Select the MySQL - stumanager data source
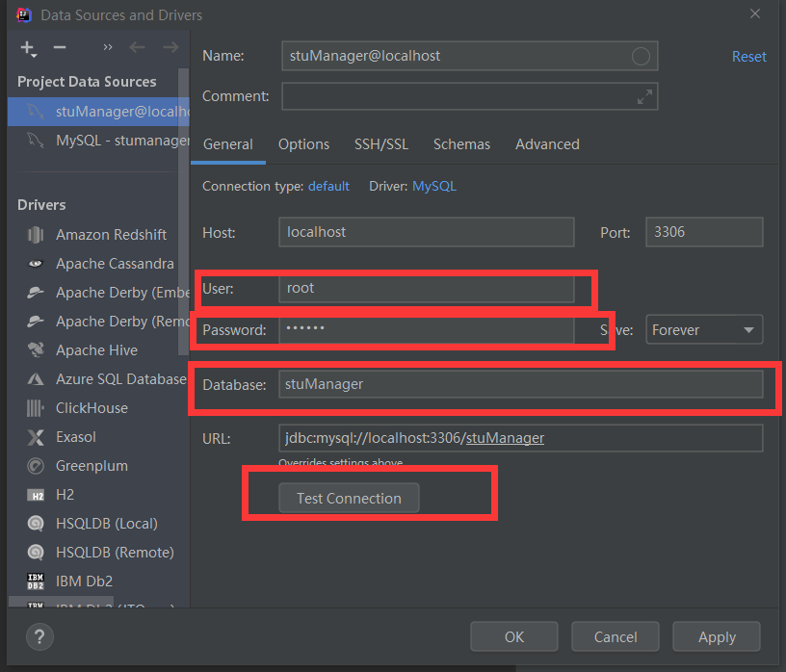This screenshot has height=672, width=786. 99,141
